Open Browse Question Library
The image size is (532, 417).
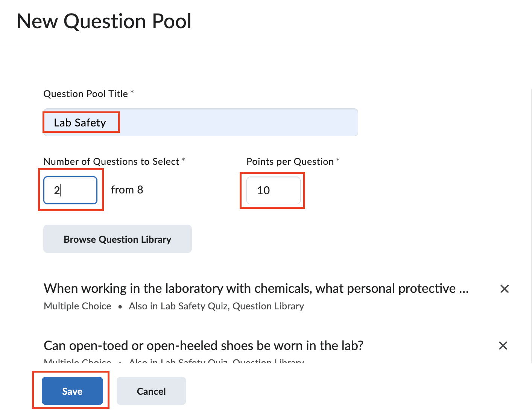point(117,239)
